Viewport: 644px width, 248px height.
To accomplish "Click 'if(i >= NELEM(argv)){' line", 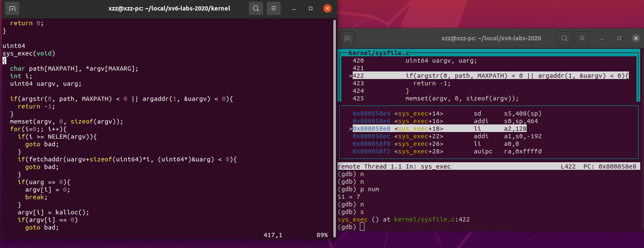I will 57,137.
